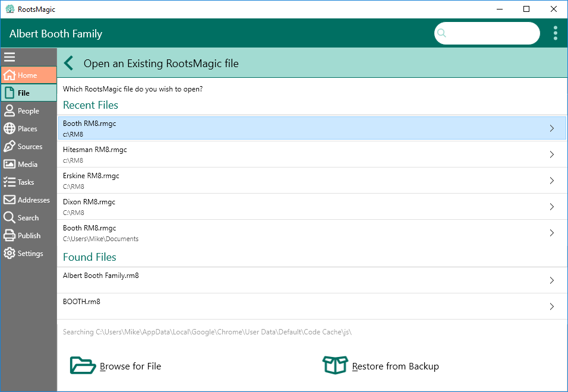The width and height of the screenshot is (568, 392).
Task: Open the Home page label
Action: (x=27, y=75)
